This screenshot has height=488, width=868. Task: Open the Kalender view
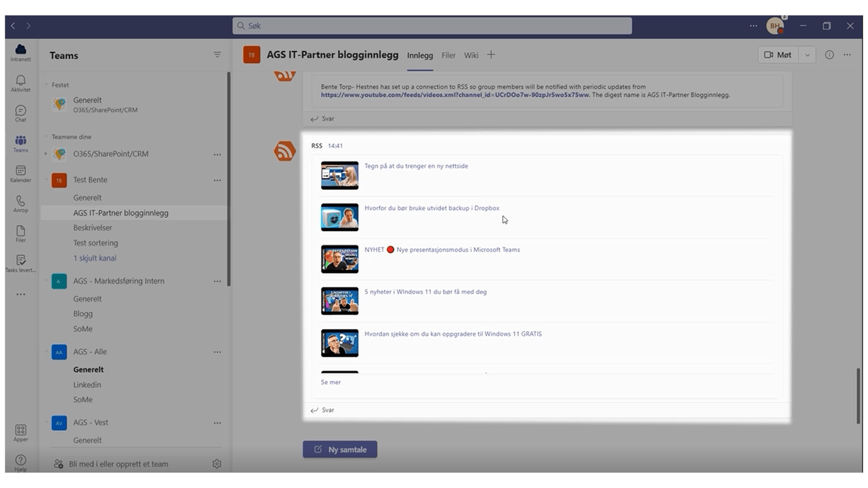tap(21, 172)
